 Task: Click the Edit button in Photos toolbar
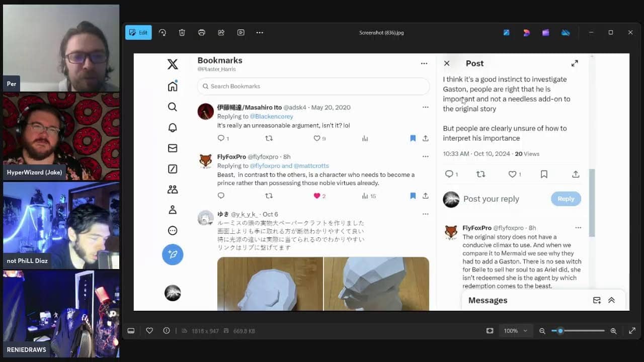tap(138, 33)
